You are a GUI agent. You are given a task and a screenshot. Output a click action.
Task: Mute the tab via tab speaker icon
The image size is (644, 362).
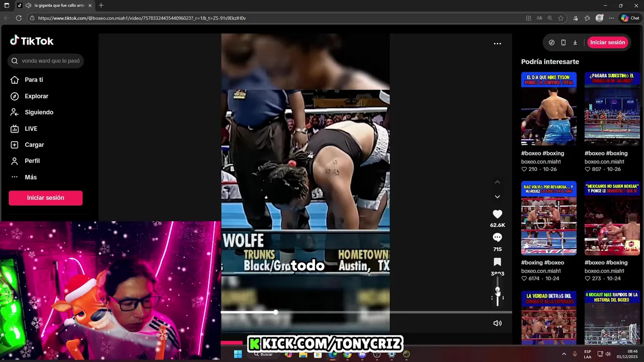point(28,6)
